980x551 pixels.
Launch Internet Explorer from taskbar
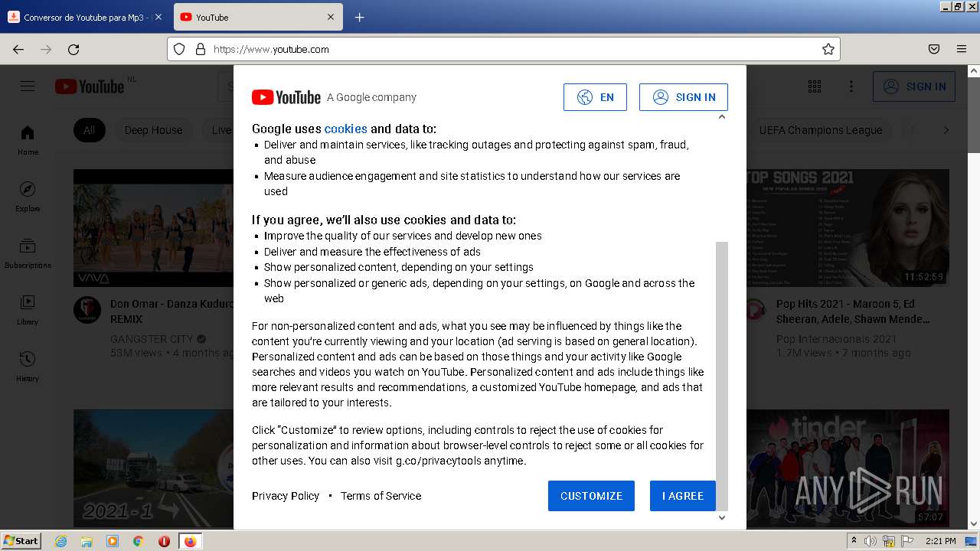click(60, 541)
